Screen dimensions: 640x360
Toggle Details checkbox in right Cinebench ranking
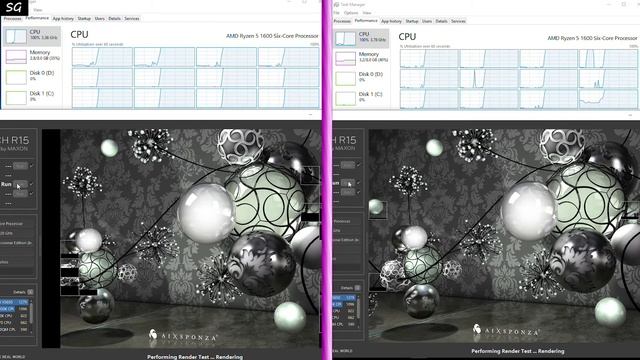[x=358, y=288]
